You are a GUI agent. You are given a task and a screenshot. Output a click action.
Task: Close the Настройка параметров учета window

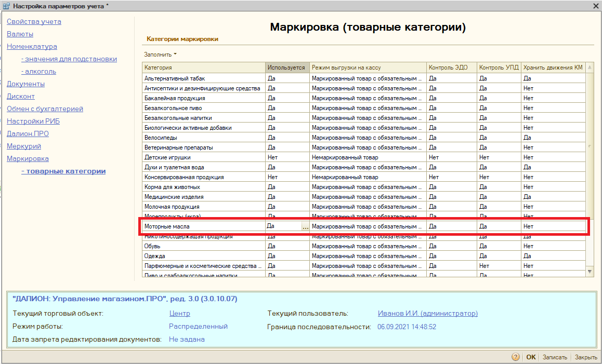click(596, 6)
